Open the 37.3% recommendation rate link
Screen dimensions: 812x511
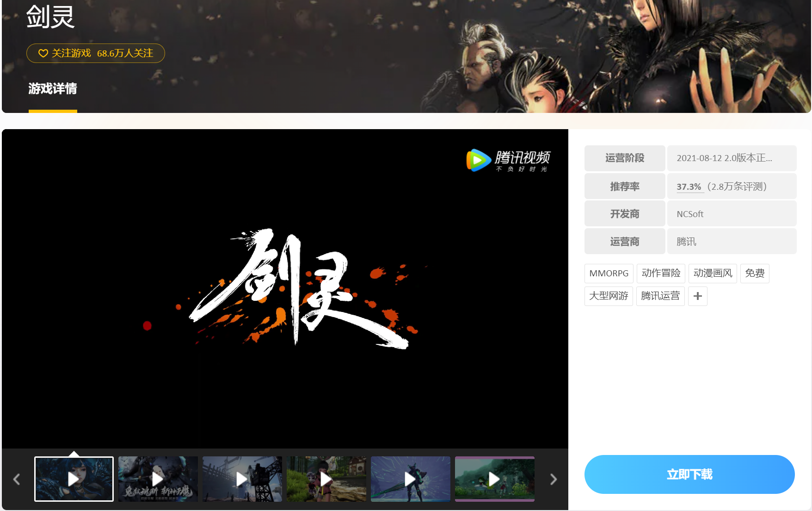(x=689, y=187)
